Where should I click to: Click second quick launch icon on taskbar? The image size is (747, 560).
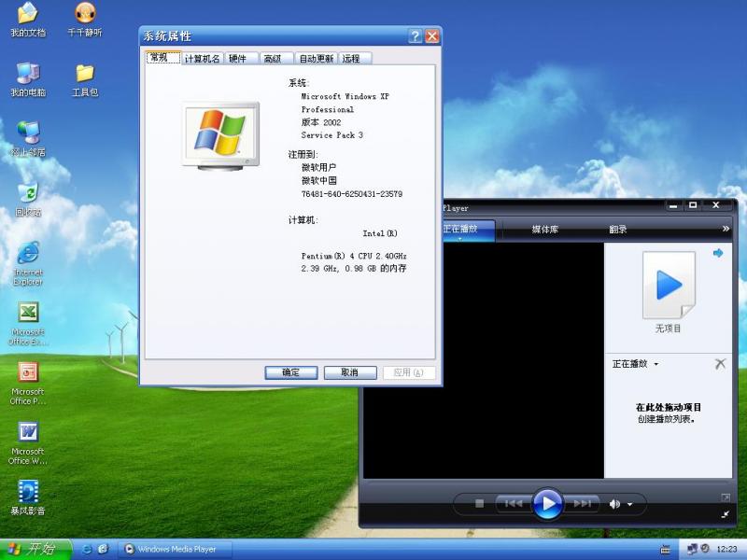pyautogui.click(x=103, y=549)
